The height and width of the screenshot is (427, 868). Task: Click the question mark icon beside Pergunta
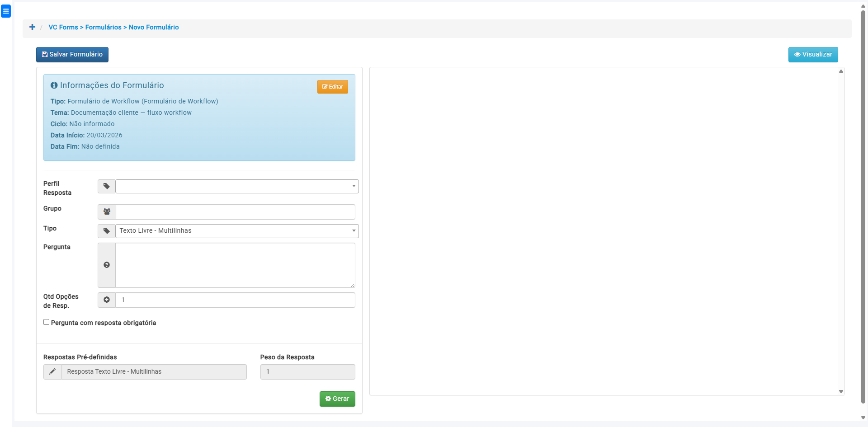[107, 265]
